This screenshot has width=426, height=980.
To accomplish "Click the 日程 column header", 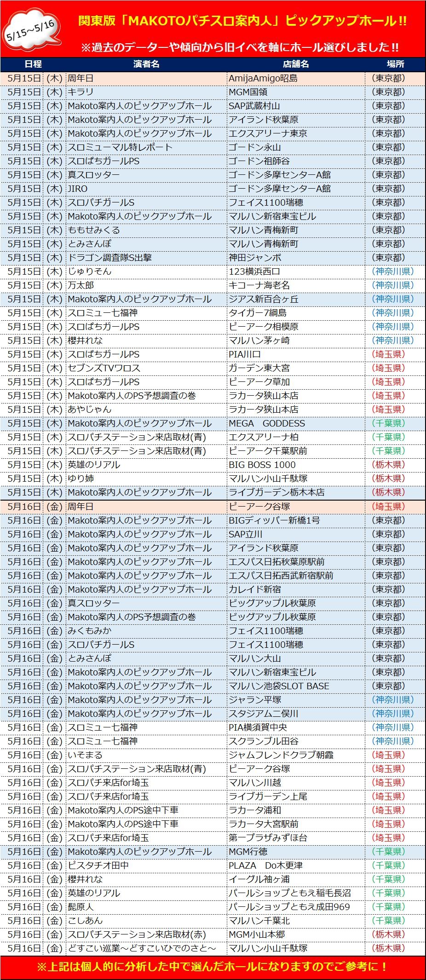I will 33,64.
